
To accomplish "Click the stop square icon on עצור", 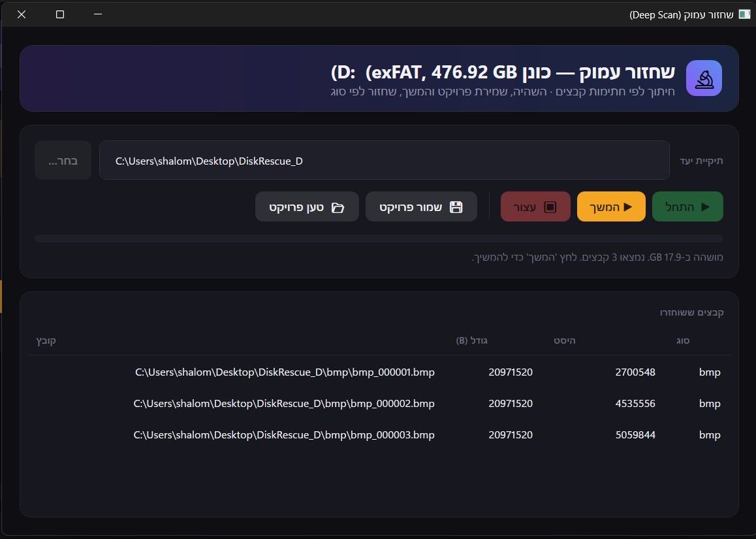I will (x=550, y=207).
